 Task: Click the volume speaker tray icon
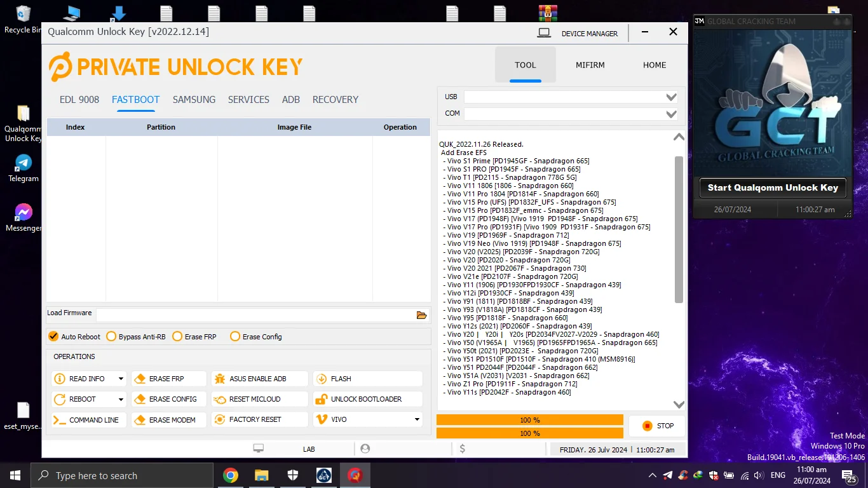[758, 475]
